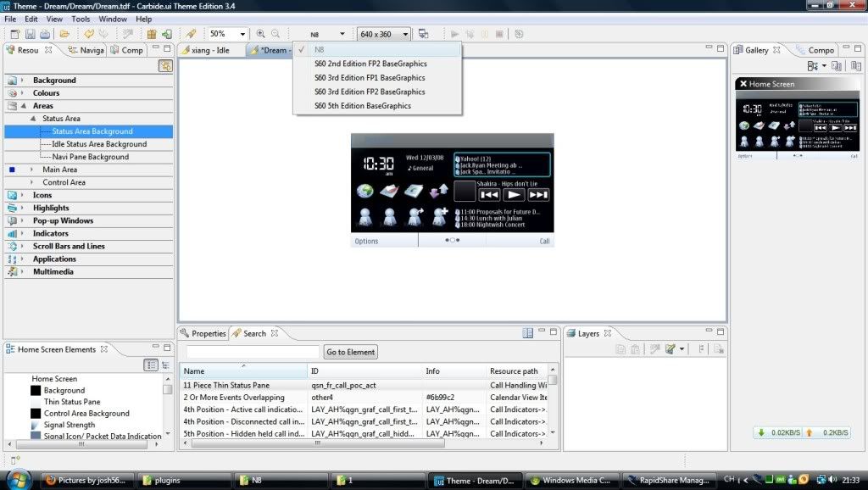Click the Zoom Out magnifier icon

click(275, 34)
